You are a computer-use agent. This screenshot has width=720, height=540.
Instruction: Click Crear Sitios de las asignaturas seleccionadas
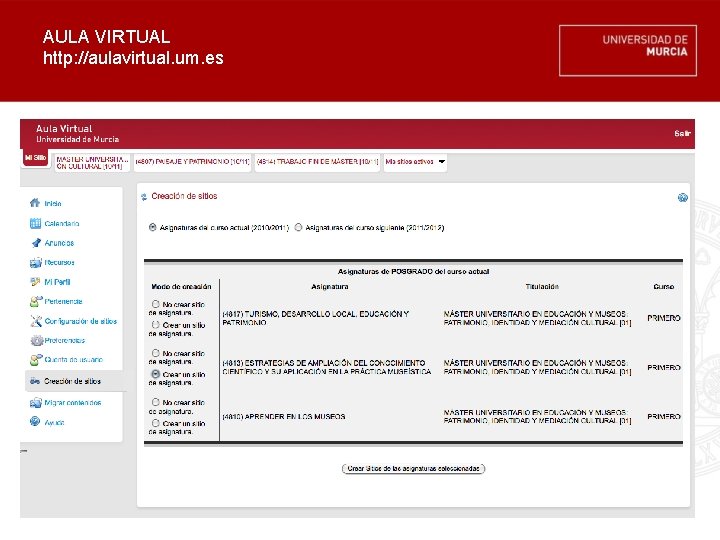pyautogui.click(x=413, y=468)
